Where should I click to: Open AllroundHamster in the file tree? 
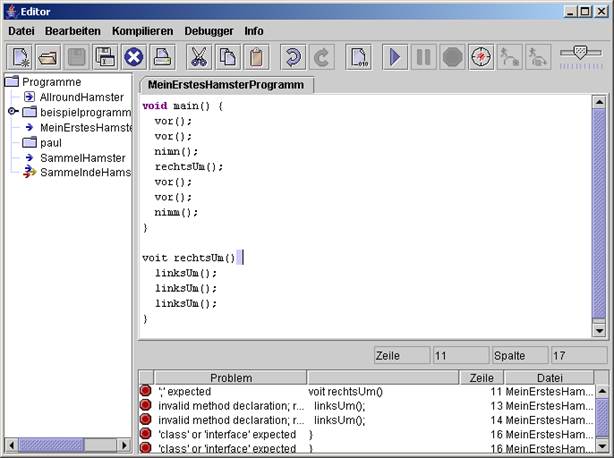(x=82, y=97)
